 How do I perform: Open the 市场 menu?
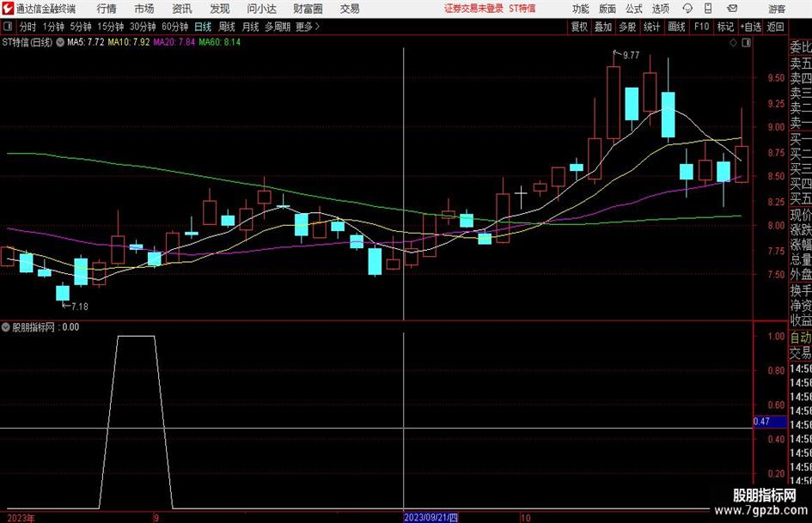point(144,9)
